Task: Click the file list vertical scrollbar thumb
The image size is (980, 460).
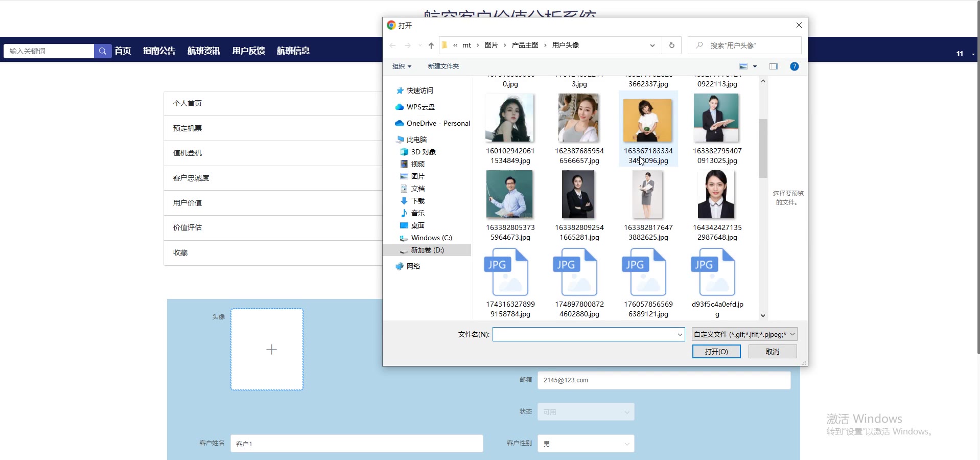Action: pyautogui.click(x=763, y=148)
